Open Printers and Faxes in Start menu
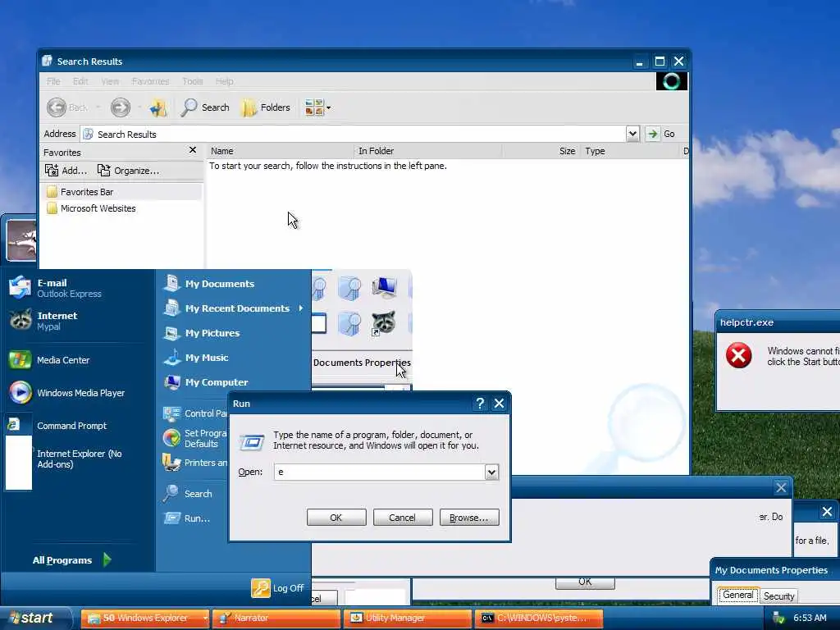840x630 pixels. 195,463
